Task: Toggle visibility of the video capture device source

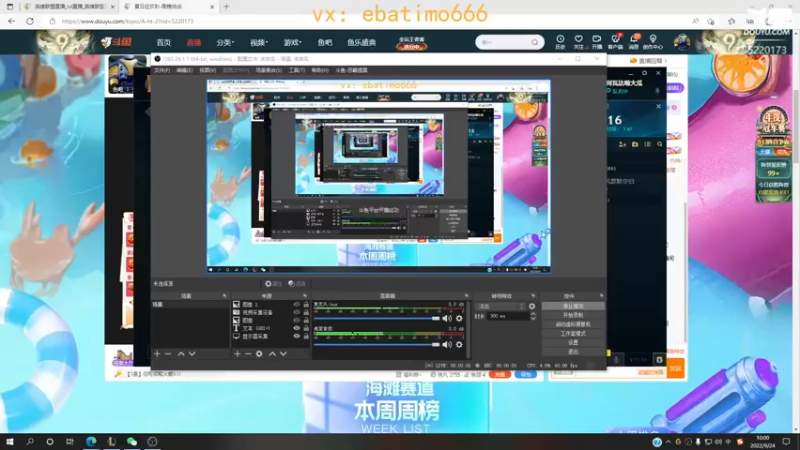Action: [296, 312]
